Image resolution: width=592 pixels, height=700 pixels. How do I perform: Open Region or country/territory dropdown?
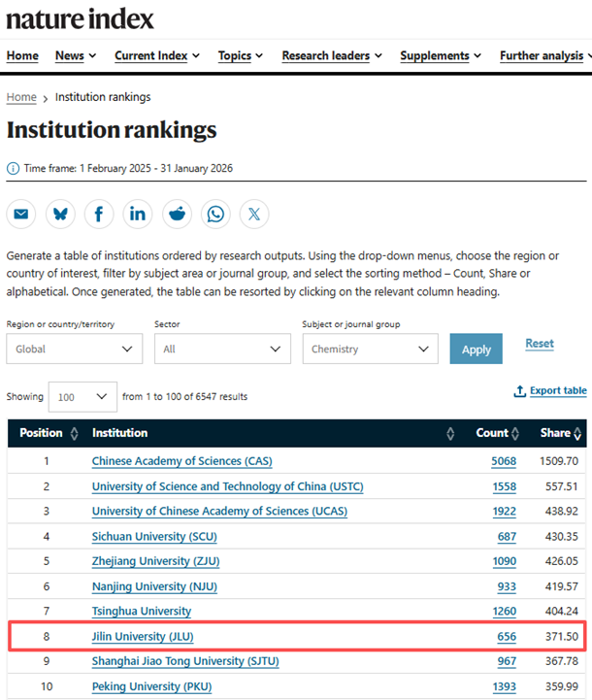click(x=75, y=349)
